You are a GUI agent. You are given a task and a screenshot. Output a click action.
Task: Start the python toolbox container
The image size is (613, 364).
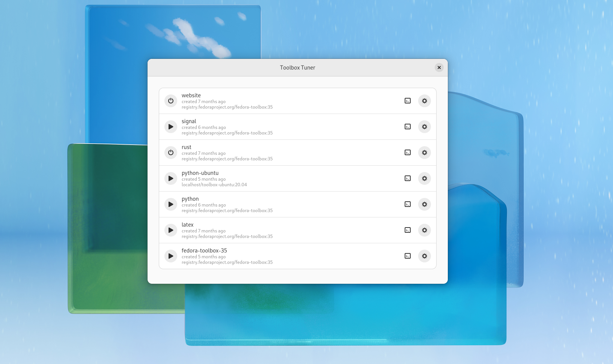[171, 204]
